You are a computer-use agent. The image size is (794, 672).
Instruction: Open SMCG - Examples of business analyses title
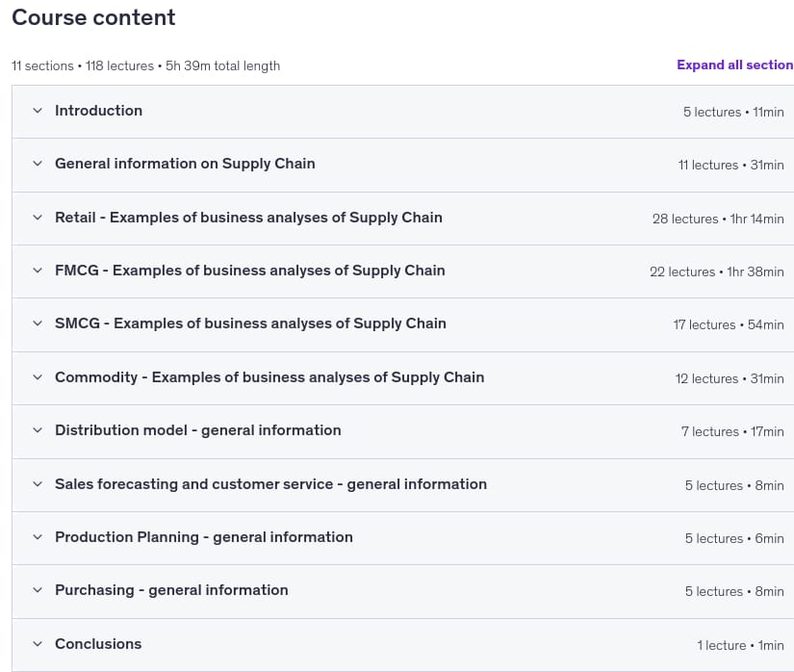click(250, 323)
